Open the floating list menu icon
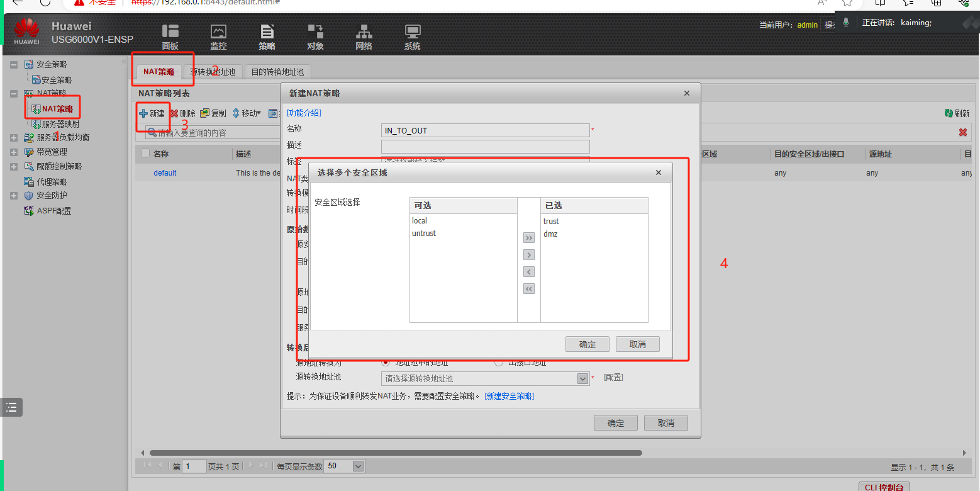Viewport: 980px width, 491px height. pyautogui.click(x=11, y=407)
